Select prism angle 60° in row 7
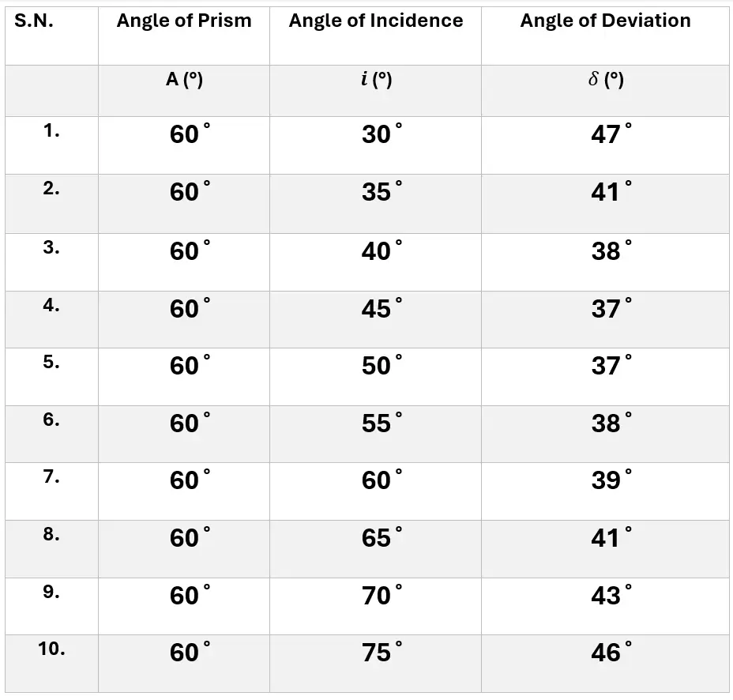733x700 pixels. (190, 480)
